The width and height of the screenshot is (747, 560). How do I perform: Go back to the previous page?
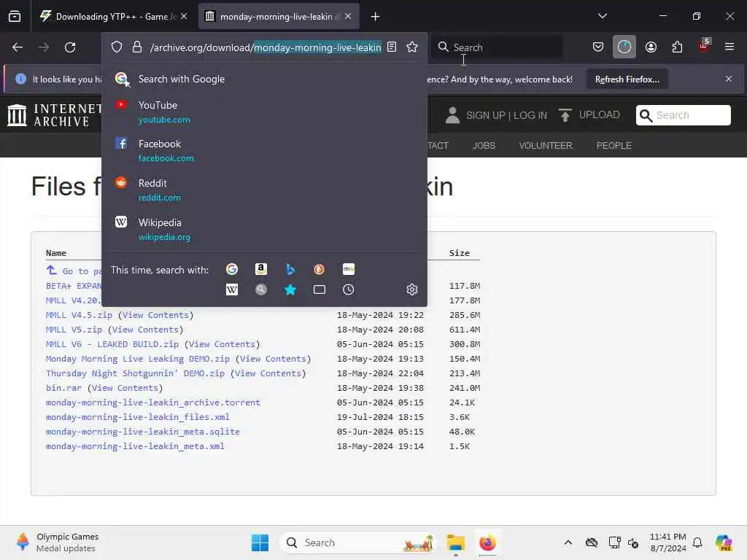[18, 47]
